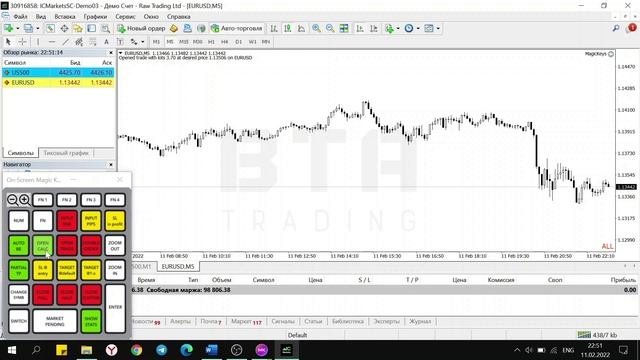The height and width of the screenshot is (360, 640).
Task: Click PARTIAL TP green key
Action: tap(19, 270)
